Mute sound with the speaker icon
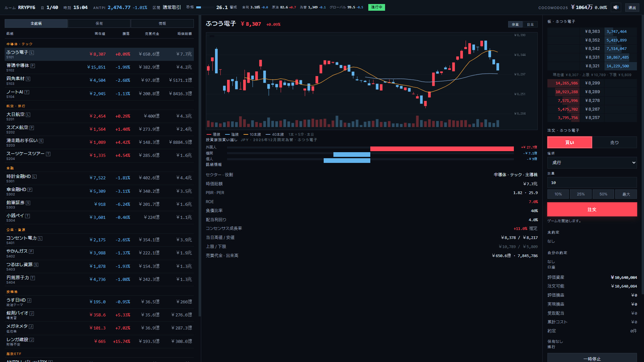644x362 pixels. pos(616,7)
